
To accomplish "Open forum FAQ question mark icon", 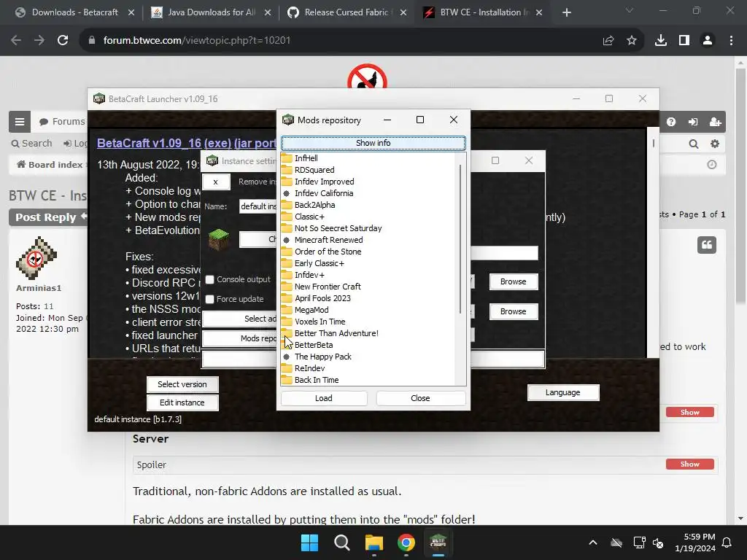I will 671,122.
